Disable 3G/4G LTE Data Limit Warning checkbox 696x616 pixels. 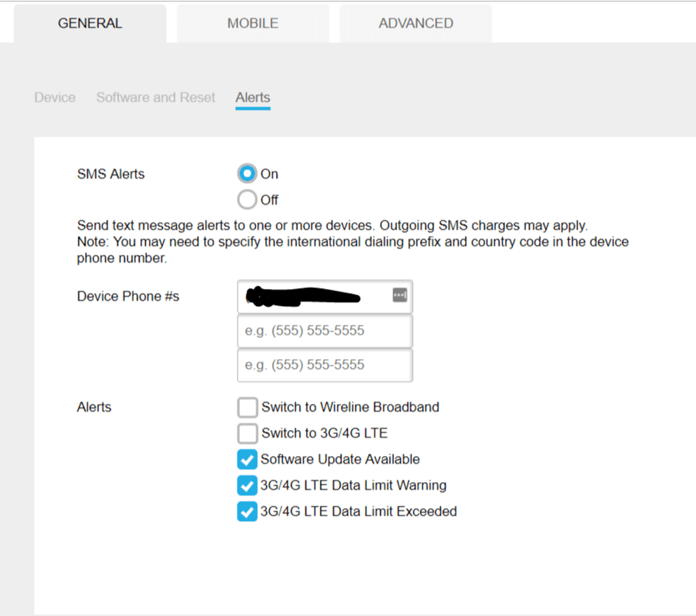pos(247,485)
